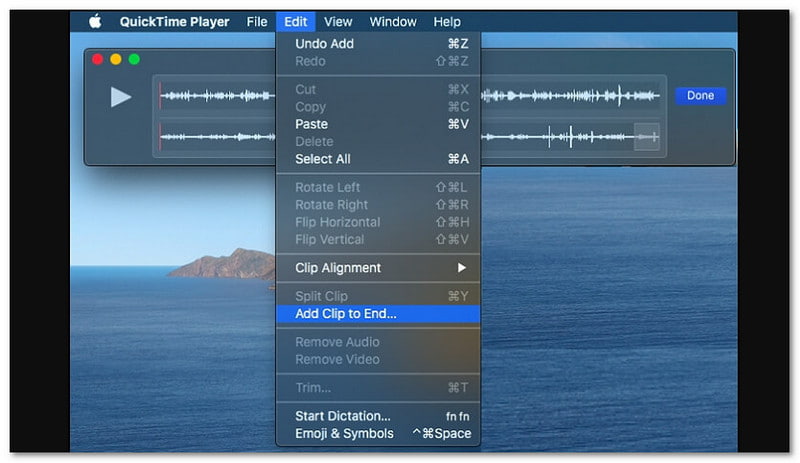Open the View menu
This screenshot has width=800, height=463.
tap(338, 21)
